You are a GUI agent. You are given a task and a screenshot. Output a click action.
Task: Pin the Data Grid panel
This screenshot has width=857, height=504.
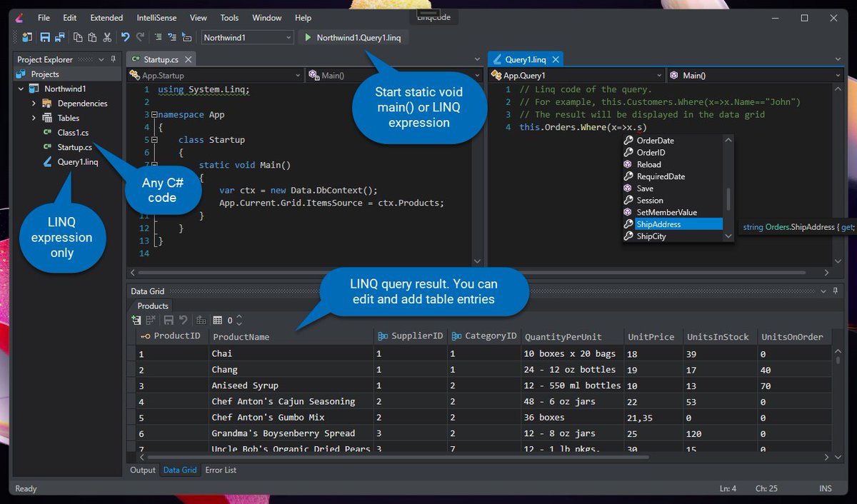835,291
